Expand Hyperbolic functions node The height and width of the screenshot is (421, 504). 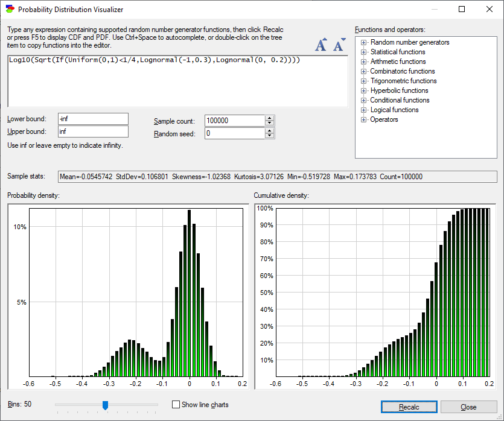click(x=363, y=90)
